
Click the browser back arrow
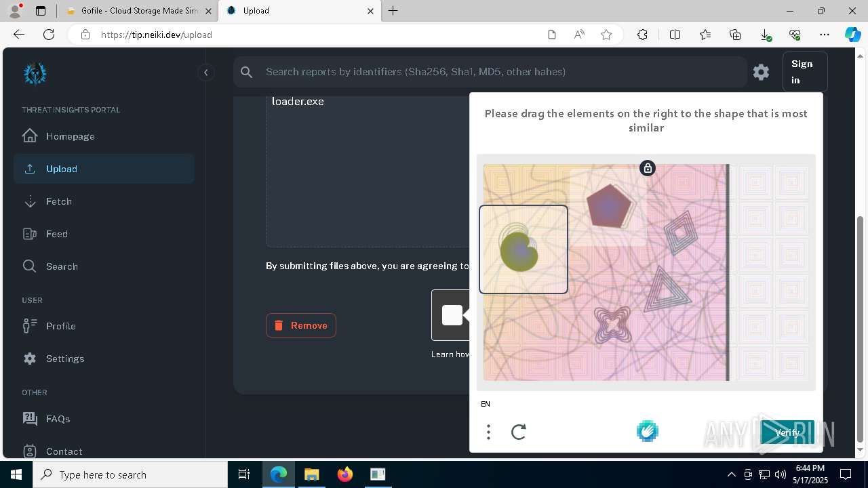point(19,35)
